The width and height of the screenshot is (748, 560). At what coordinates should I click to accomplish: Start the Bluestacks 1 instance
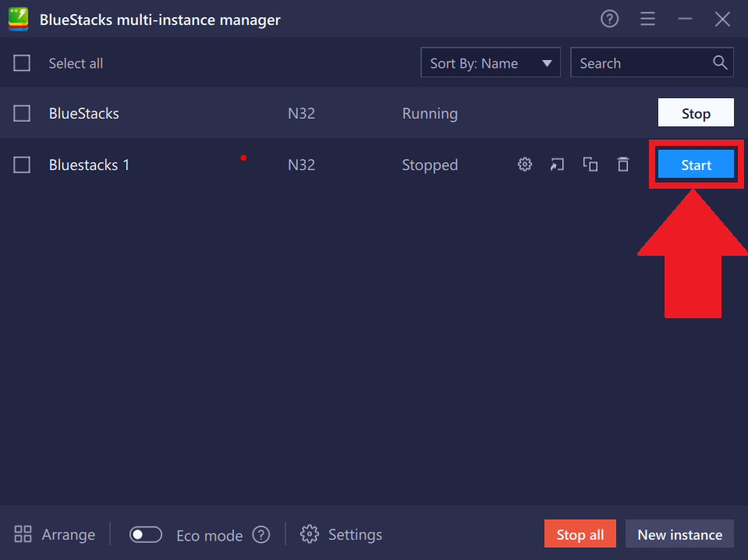tap(696, 165)
